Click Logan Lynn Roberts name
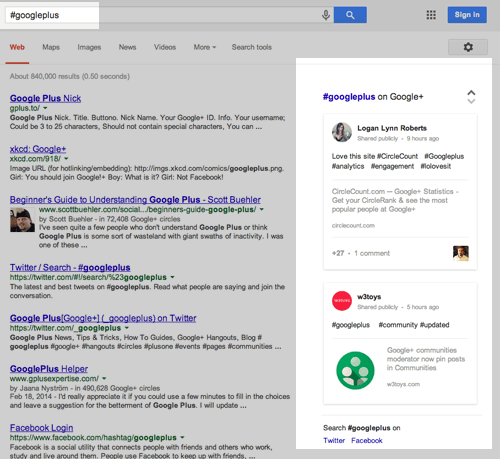Image resolution: width=500 pixels, height=459 pixels. [x=392, y=128]
